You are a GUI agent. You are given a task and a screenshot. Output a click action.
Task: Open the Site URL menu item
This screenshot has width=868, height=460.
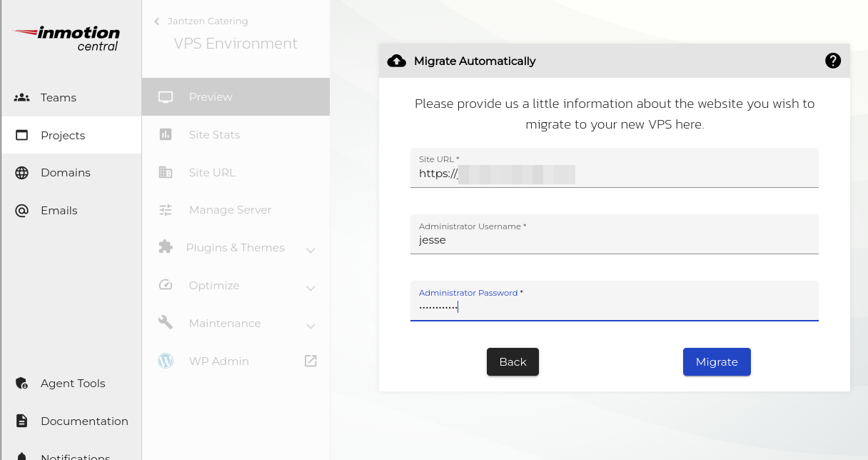tap(212, 173)
